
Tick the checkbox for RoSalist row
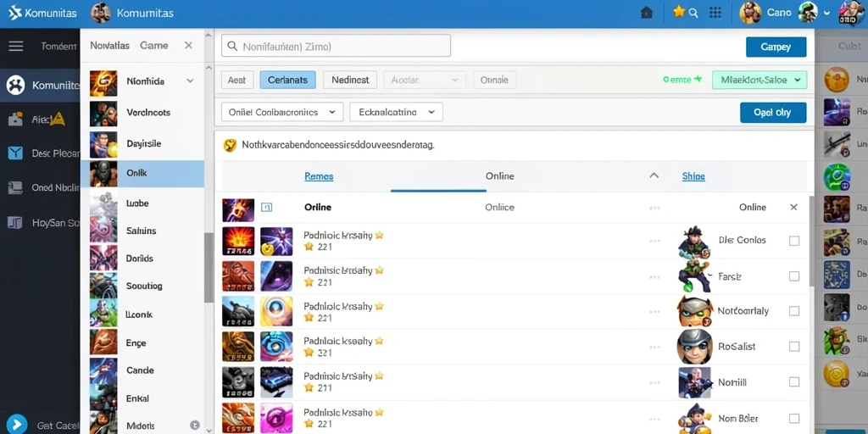tap(793, 347)
